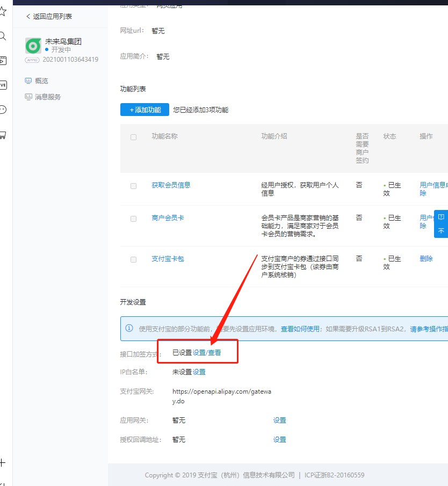This screenshot has width=448, height=486.
Task: Click the 添加功能 button
Action: click(144, 110)
